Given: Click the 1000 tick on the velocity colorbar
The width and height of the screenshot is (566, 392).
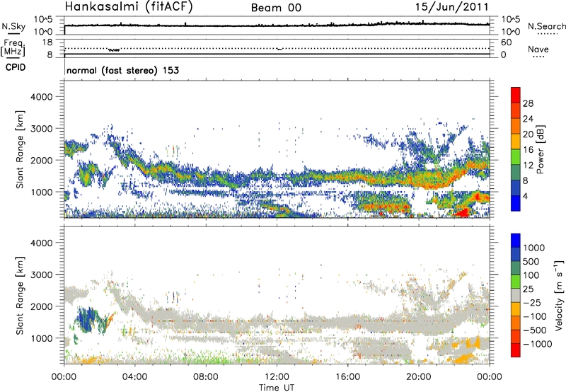Looking at the screenshot, I should click(x=534, y=248).
